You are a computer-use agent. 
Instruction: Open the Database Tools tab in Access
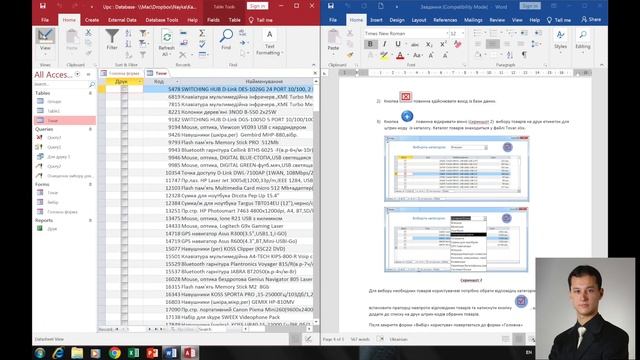tap(162, 20)
